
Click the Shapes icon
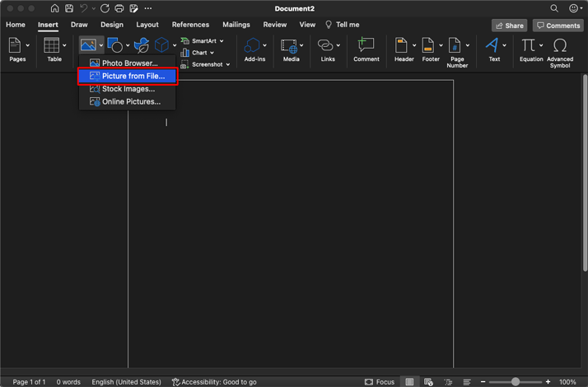click(x=115, y=45)
